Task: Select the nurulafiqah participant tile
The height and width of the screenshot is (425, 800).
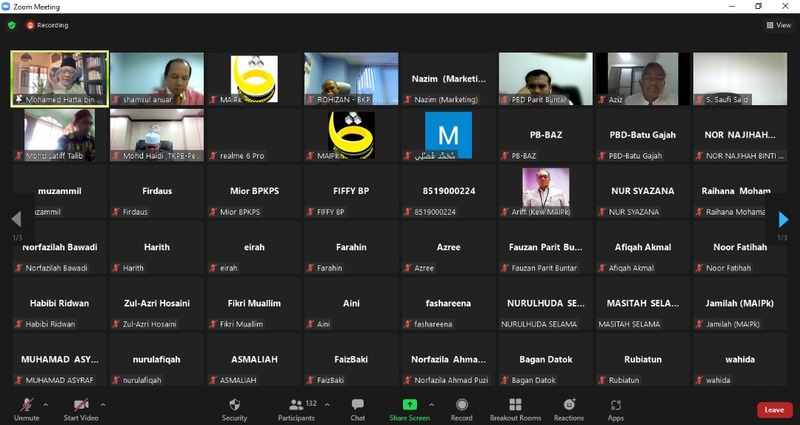Action: pos(157,360)
